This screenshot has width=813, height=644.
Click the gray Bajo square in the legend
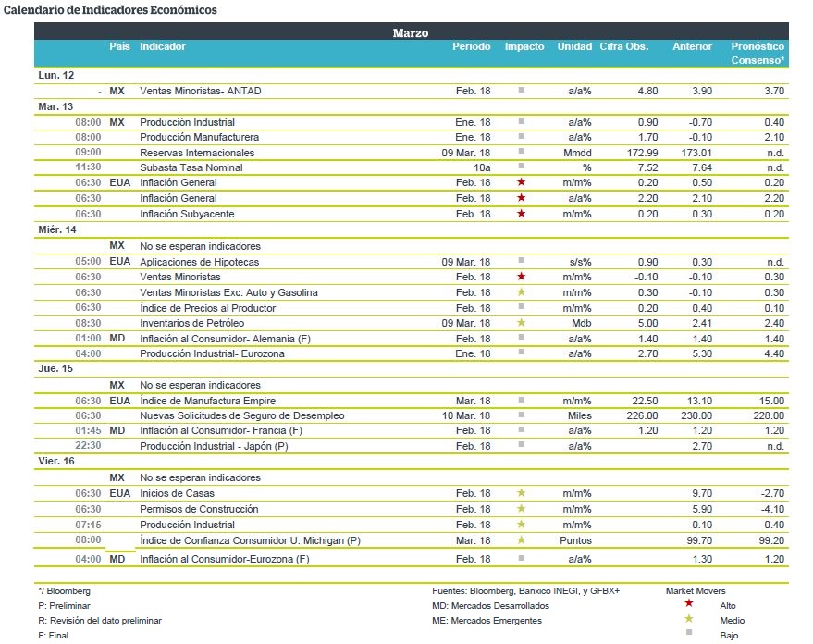tap(688, 632)
